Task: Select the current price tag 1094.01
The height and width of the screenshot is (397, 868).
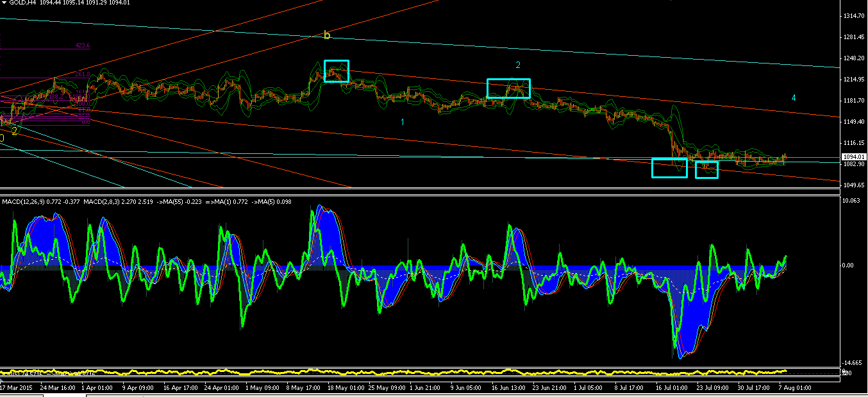Action: 854,156
